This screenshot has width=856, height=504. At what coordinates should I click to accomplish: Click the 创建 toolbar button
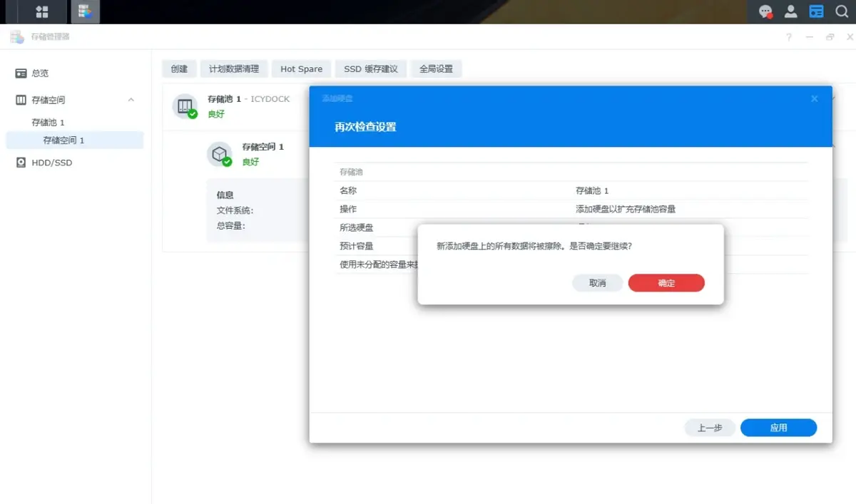pyautogui.click(x=179, y=69)
